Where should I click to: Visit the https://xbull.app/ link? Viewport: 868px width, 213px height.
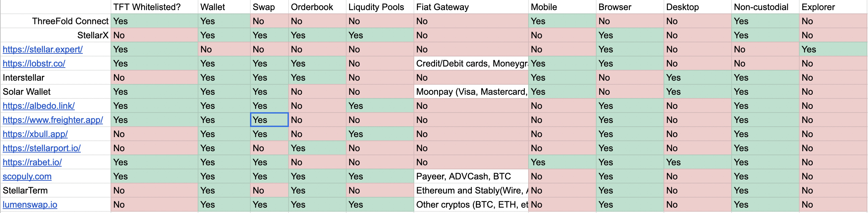pyautogui.click(x=35, y=134)
